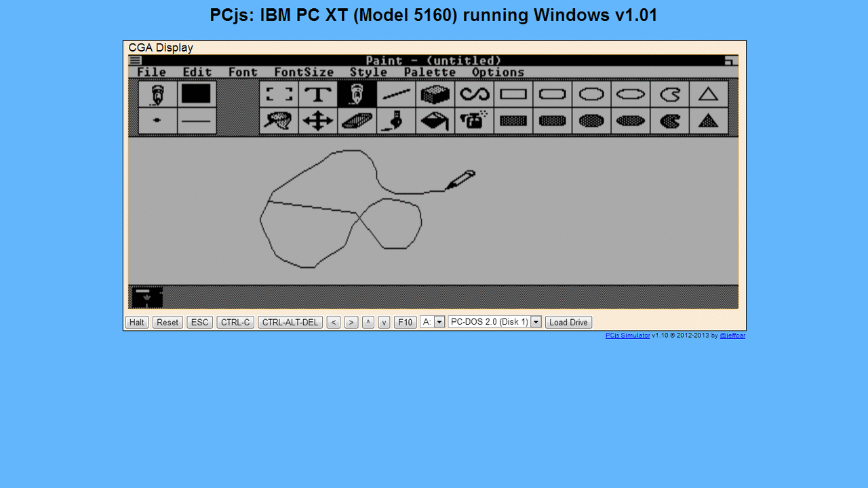Select the highlighted Pencil tool in tool grid
Viewport: 868px width, 488px height.
pyautogui.click(x=357, y=94)
